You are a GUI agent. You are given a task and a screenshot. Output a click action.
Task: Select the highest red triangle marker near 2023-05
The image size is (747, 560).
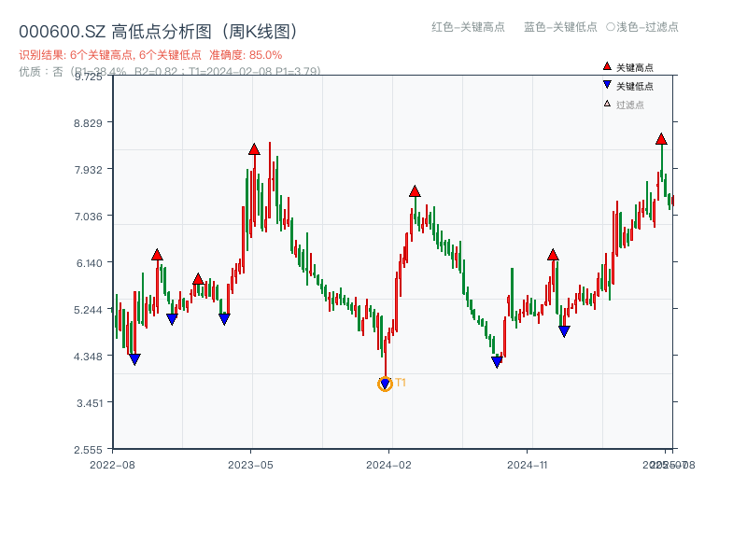[x=253, y=147]
